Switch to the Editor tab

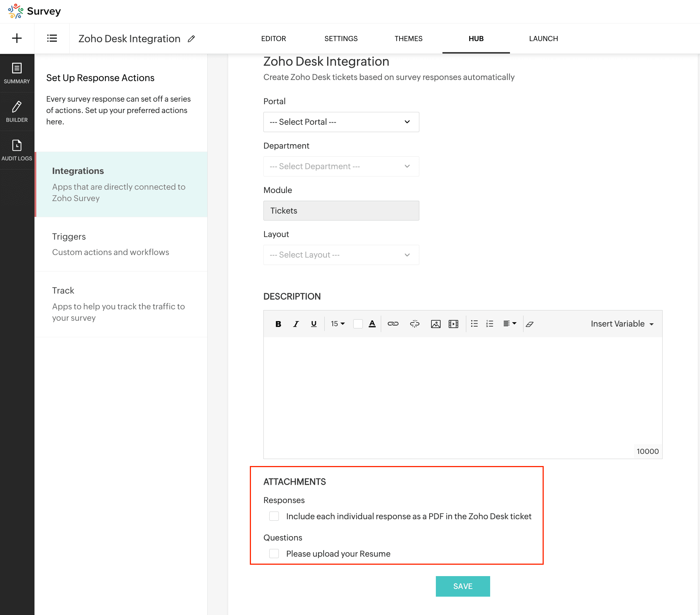click(274, 39)
